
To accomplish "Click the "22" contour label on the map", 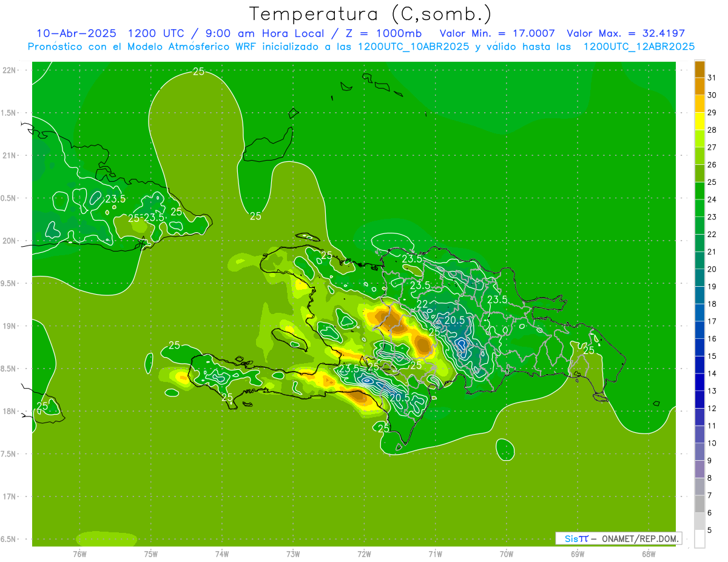I will click(x=422, y=304).
